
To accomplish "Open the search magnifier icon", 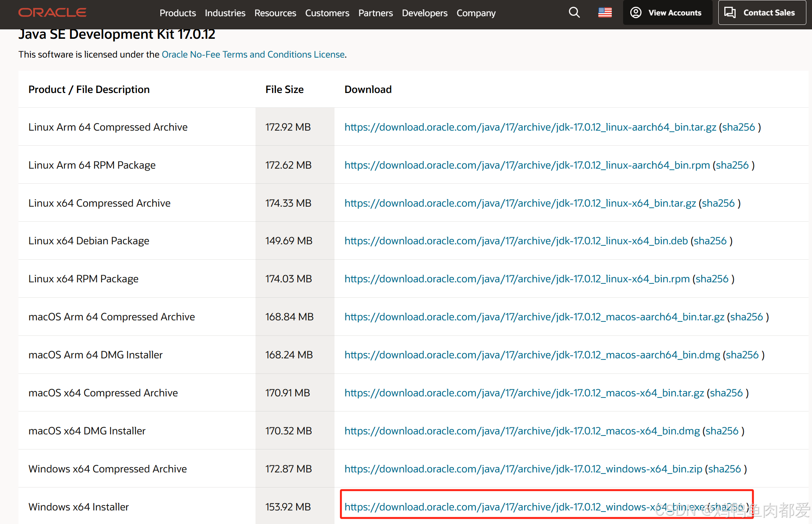I will pyautogui.click(x=574, y=12).
